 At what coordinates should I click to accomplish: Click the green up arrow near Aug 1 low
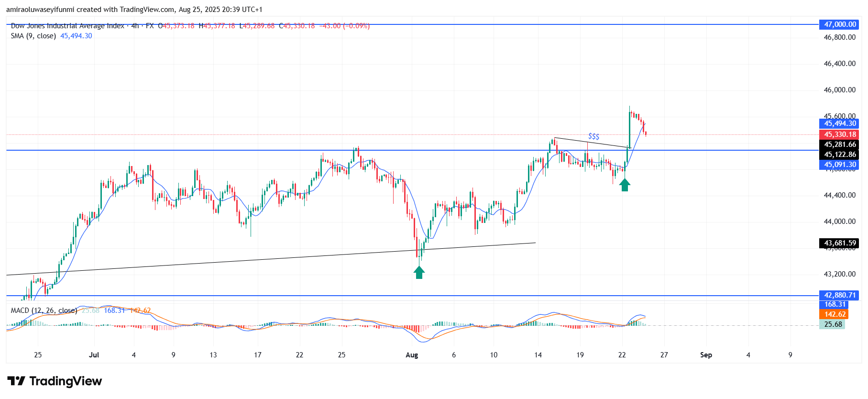(x=419, y=272)
